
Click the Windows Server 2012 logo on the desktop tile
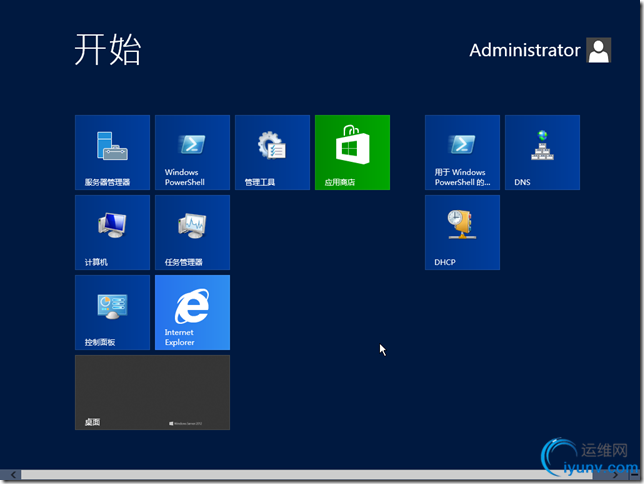click(186, 423)
